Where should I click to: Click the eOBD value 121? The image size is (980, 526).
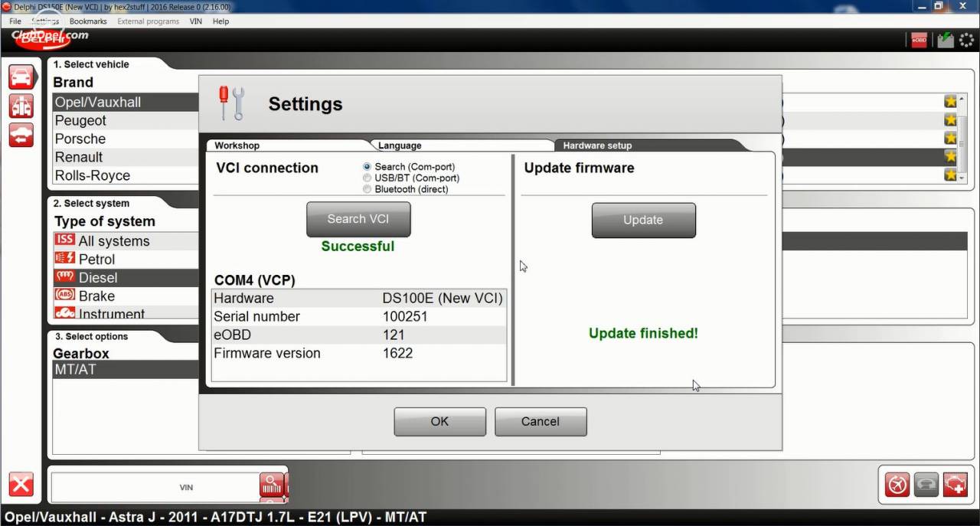[393, 335]
